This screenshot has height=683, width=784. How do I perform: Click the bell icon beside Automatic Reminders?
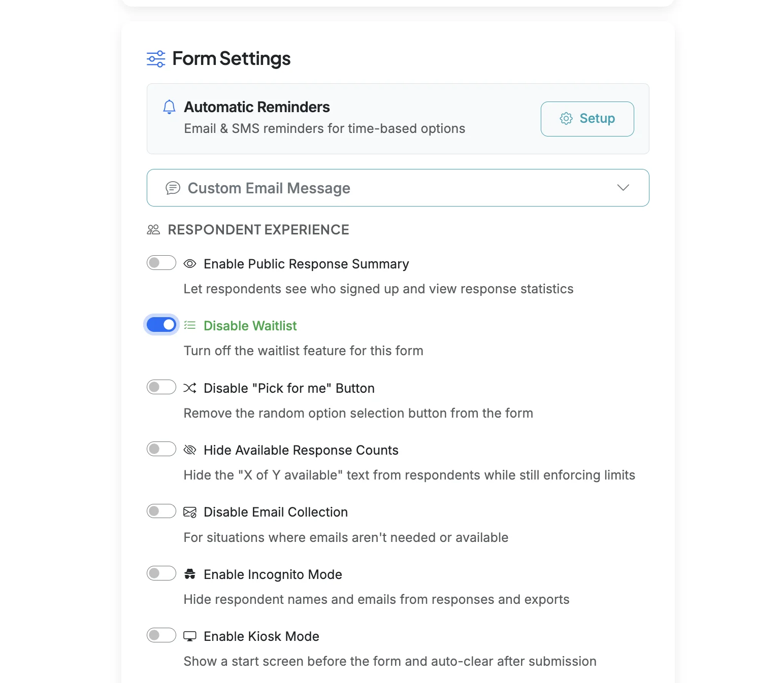pos(169,108)
